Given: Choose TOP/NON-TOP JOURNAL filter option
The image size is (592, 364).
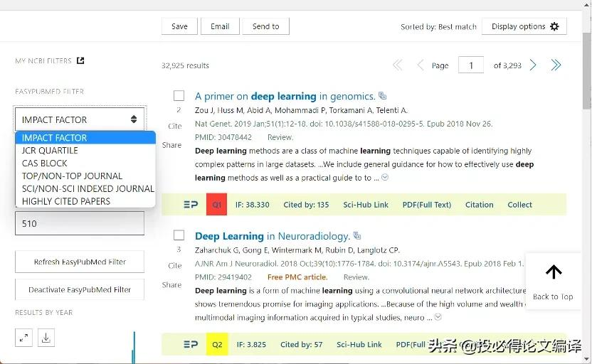Looking at the screenshot, I should pos(85,176).
